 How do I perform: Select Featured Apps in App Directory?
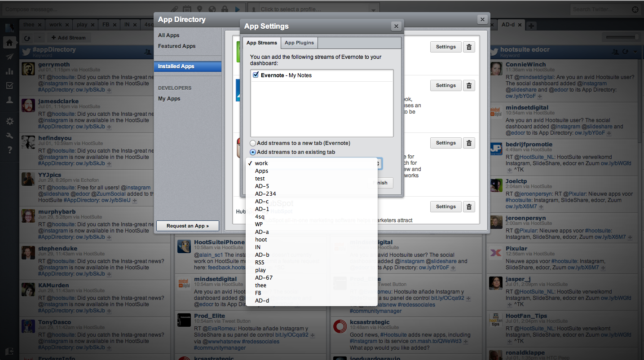click(x=177, y=46)
